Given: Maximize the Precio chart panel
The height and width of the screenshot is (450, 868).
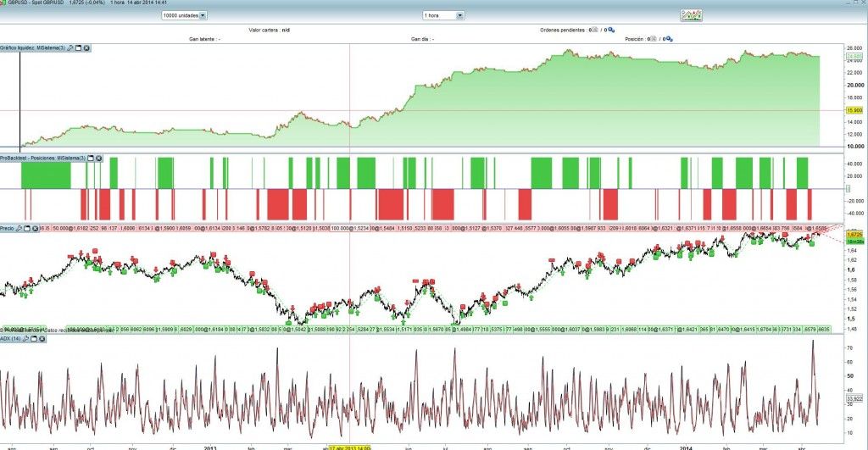Looking at the screenshot, I should click(26, 228).
